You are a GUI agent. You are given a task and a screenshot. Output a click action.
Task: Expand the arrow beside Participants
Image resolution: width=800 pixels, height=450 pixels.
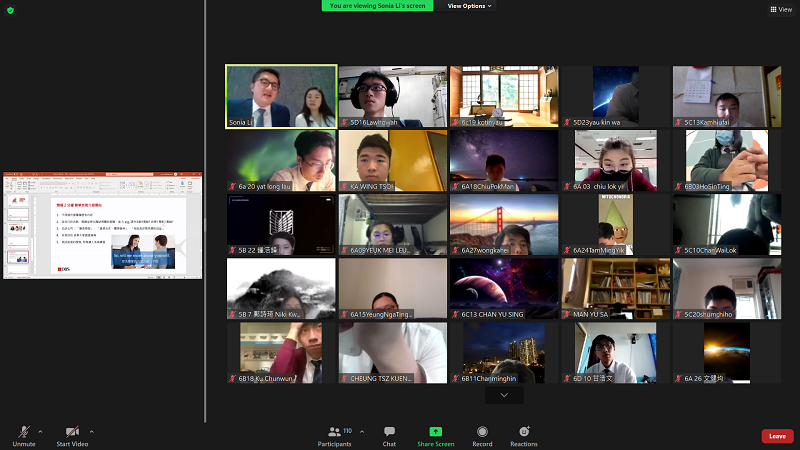(x=362, y=431)
